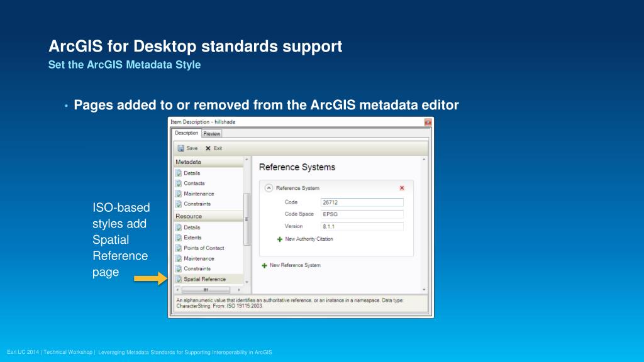
Task: Open the Resource Details page icon
Action: 179,227
